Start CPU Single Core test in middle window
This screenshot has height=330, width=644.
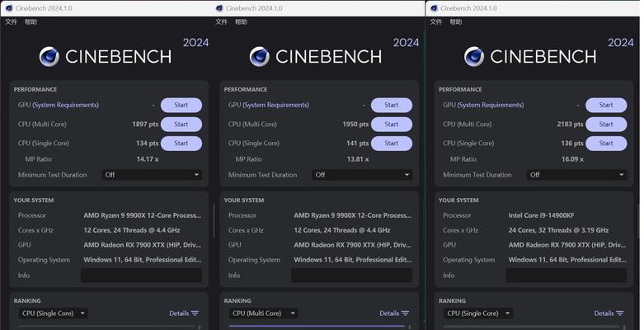pyautogui.click(x=392, y=144)
